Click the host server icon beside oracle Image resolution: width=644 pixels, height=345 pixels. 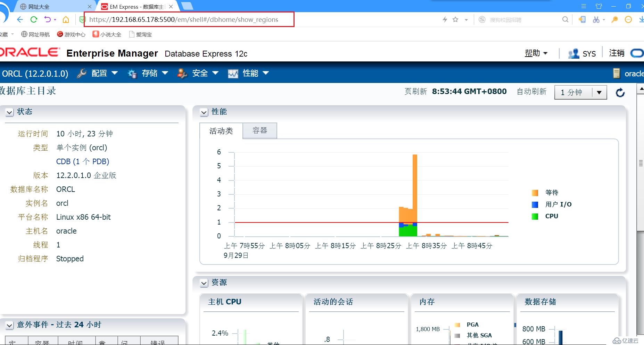coord(617,73)
